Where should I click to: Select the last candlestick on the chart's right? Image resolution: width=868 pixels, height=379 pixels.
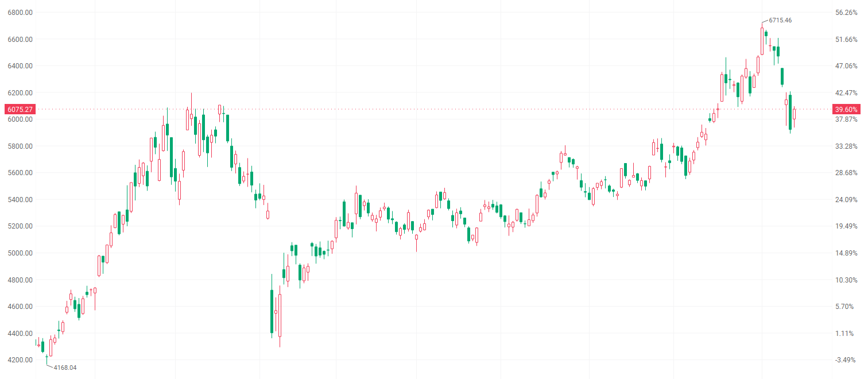tap(795, 114)
